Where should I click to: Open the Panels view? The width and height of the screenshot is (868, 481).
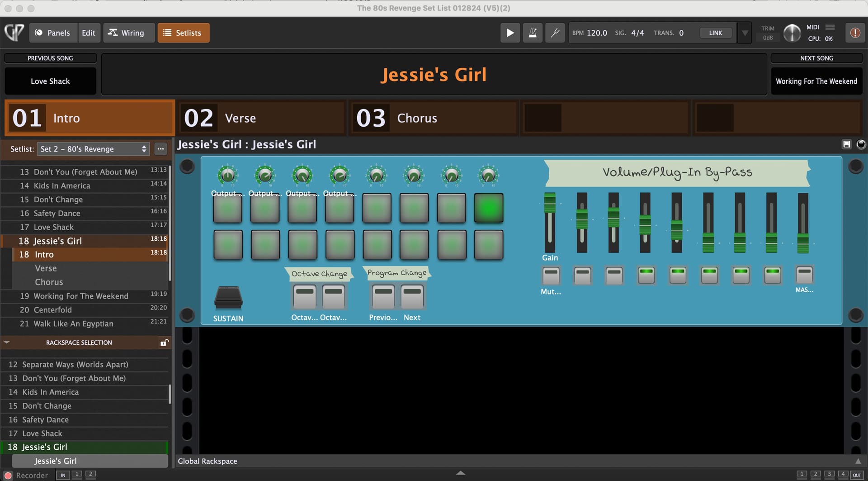click(x=53, y=33)
